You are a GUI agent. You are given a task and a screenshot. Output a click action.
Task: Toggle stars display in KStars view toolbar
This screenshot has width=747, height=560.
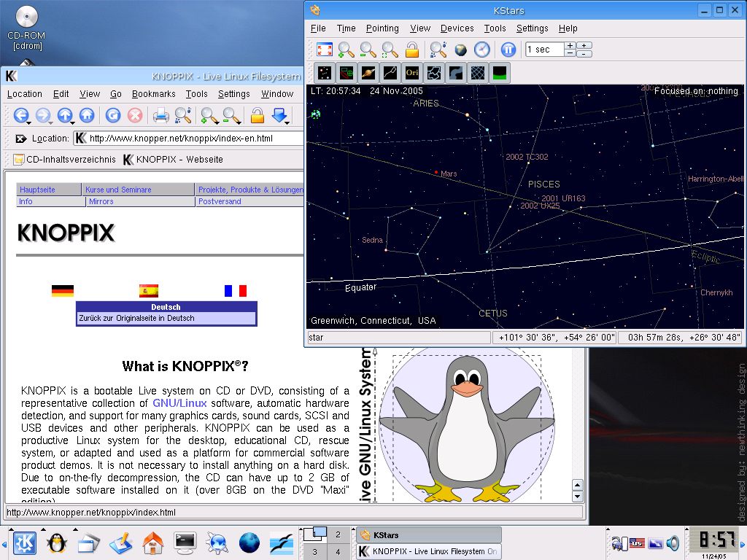coord(325,73)
